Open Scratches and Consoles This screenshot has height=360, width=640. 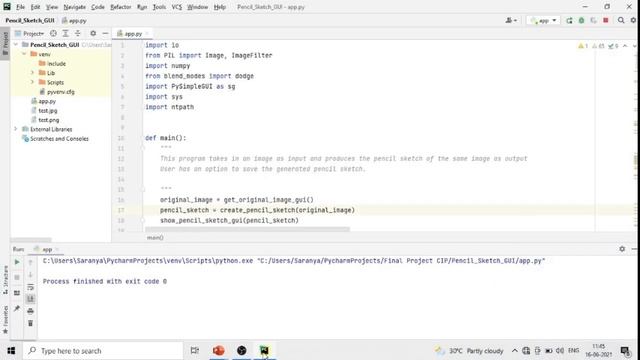coord(55,139)
